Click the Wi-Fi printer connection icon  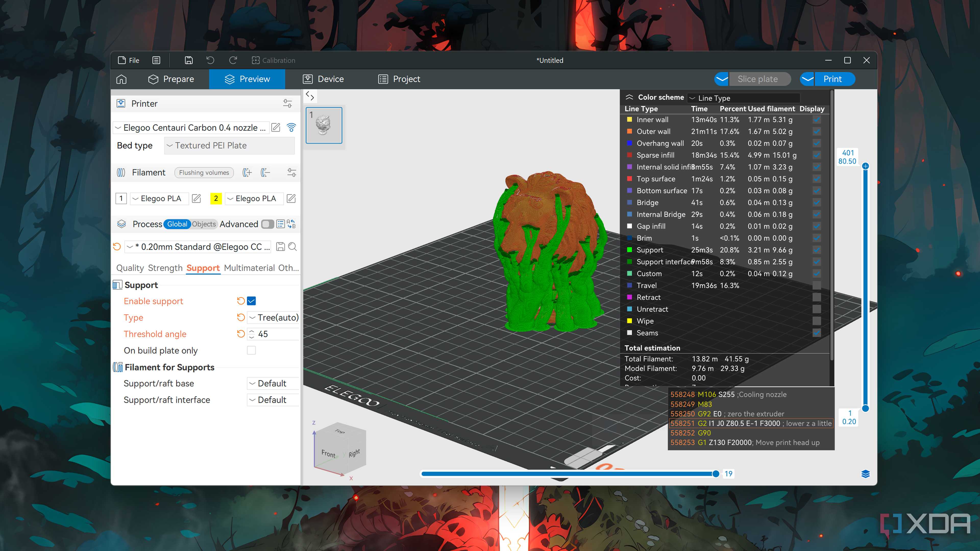coord(291,127)
